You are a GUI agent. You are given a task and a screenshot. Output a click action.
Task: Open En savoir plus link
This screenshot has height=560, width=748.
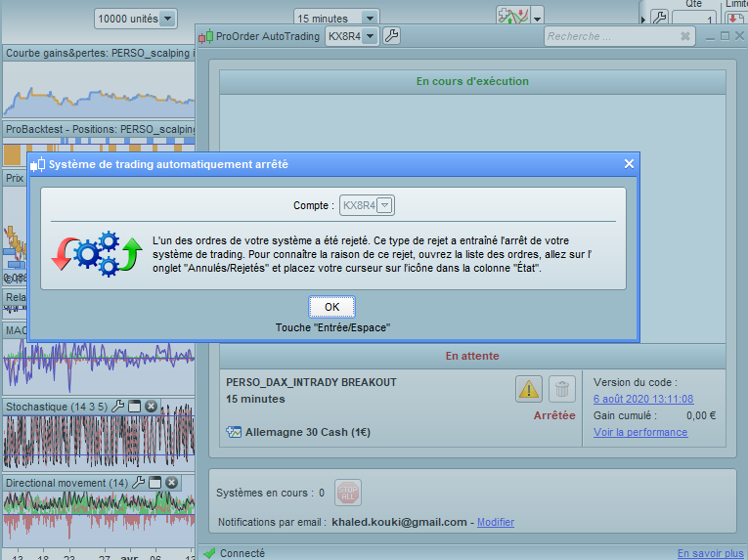pos(710,553)
